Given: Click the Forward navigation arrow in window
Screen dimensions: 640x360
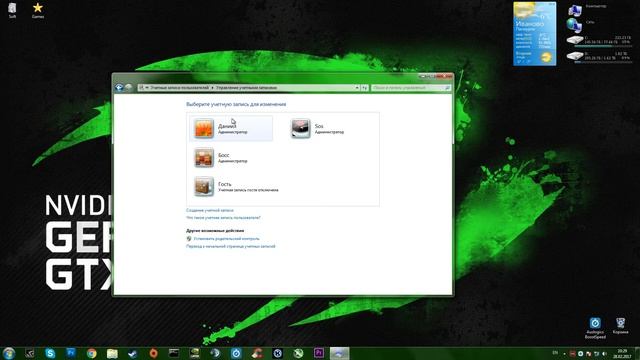Looking at the screenshot, I should pos(129,87).
